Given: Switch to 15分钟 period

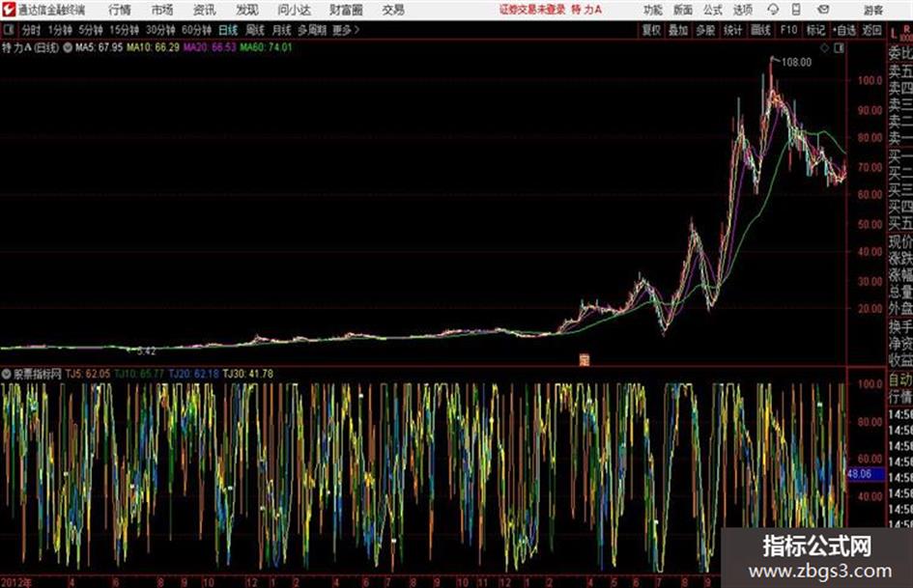Looking at the screenshot, I should [x=124, y=30].
